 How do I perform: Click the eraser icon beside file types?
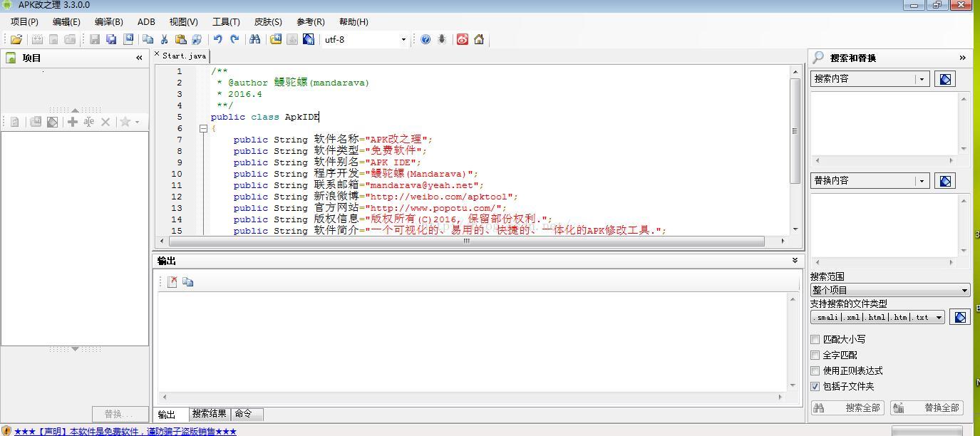click(960, 317)
